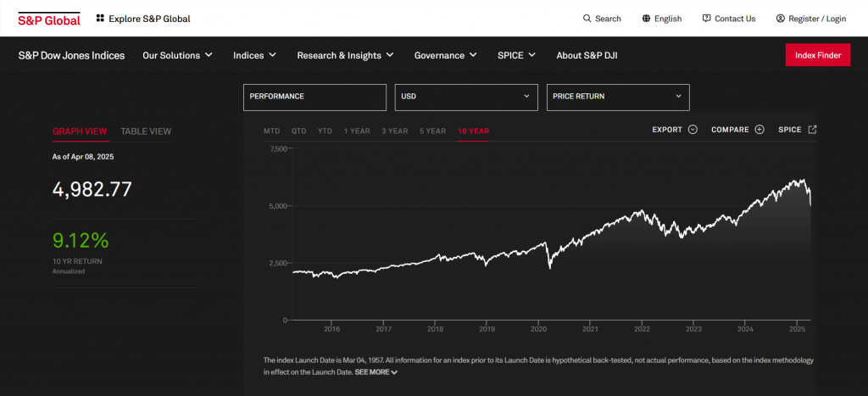Expand the See More disclaimer link
868x396 pixels.
[376, 372]
